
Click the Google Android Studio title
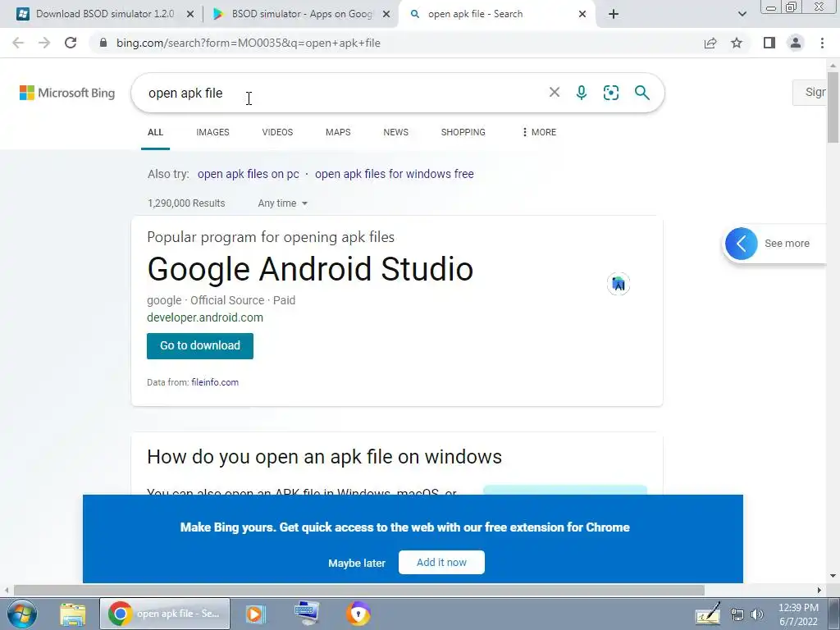click(310, 269)
